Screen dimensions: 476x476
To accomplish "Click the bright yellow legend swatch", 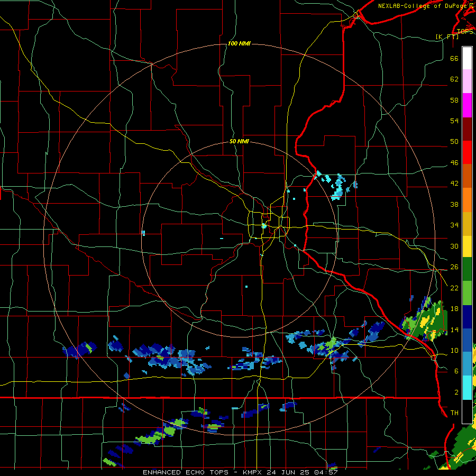I will coord(467,246).
